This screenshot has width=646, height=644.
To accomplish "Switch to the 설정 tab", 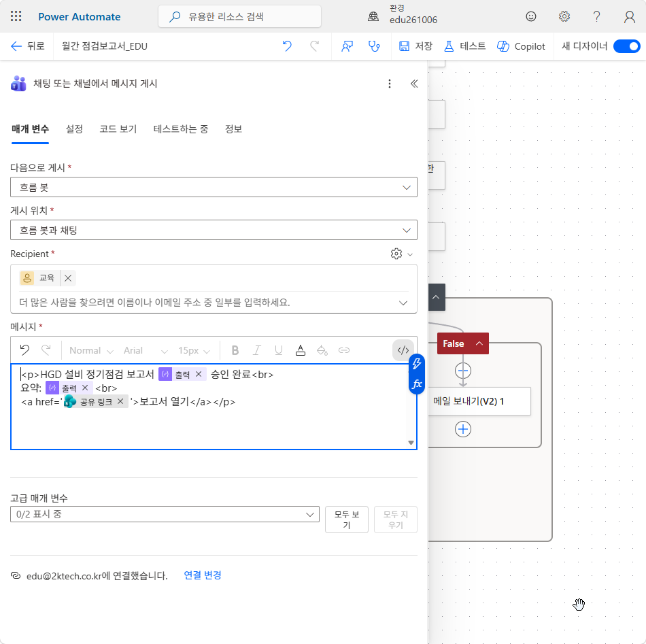I will 74,129.
